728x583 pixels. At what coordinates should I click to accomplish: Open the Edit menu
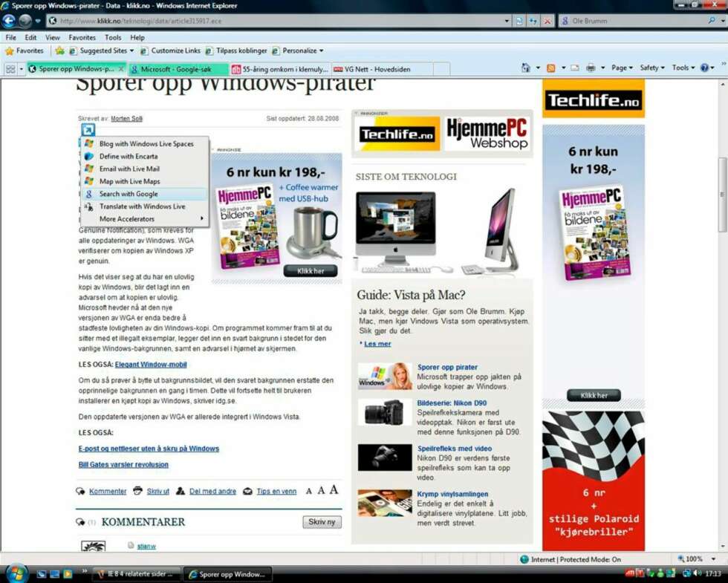point(30,38)
